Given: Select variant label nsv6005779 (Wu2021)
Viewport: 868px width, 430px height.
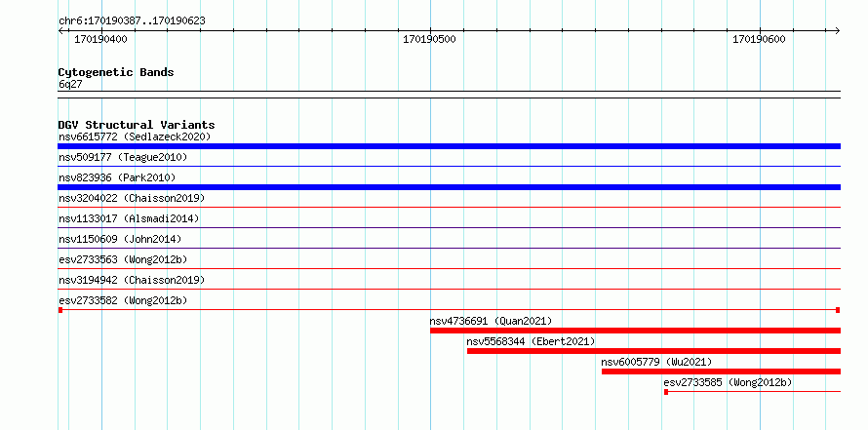Looking at the screenshot, I should 656,363.
